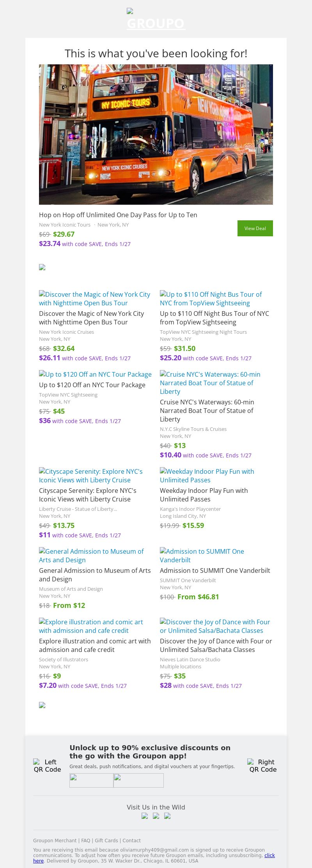Open the Salsa/Bachata Classes deal image link
312x868 pixels.
pyautogui.click(x=214, y=626)
